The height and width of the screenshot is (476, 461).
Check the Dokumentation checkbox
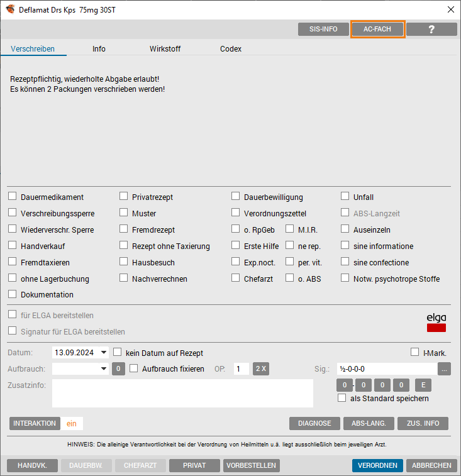(12, 294)
